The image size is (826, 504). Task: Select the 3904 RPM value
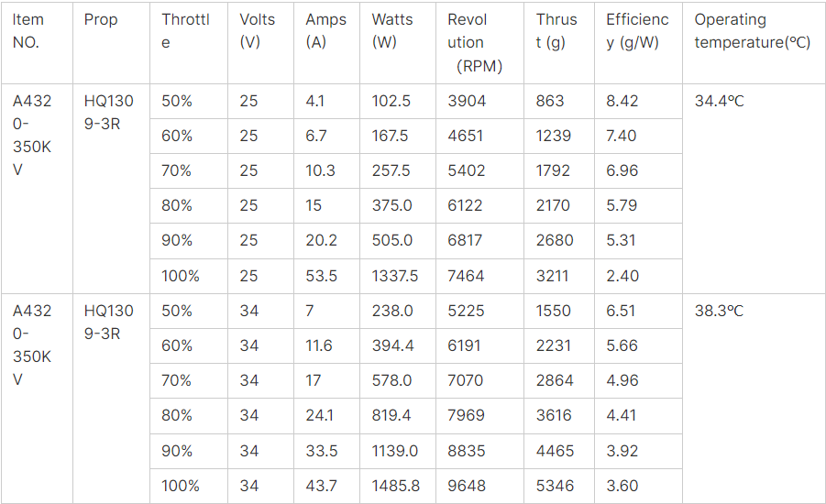467,101
